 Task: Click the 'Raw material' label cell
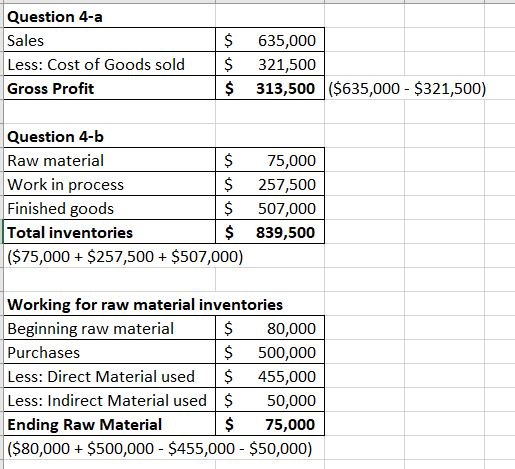(x=109, y=160)
